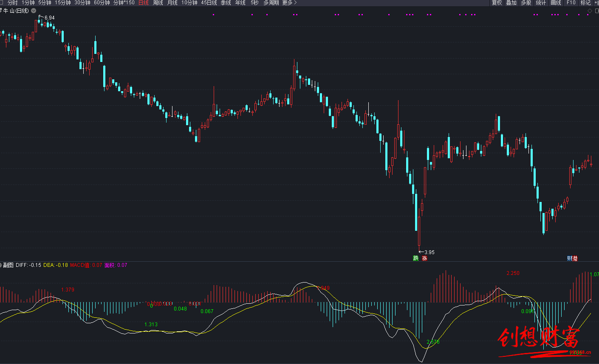Open the 分钟*150 custom period
This screenshot has height=364, width=599.
124,3
